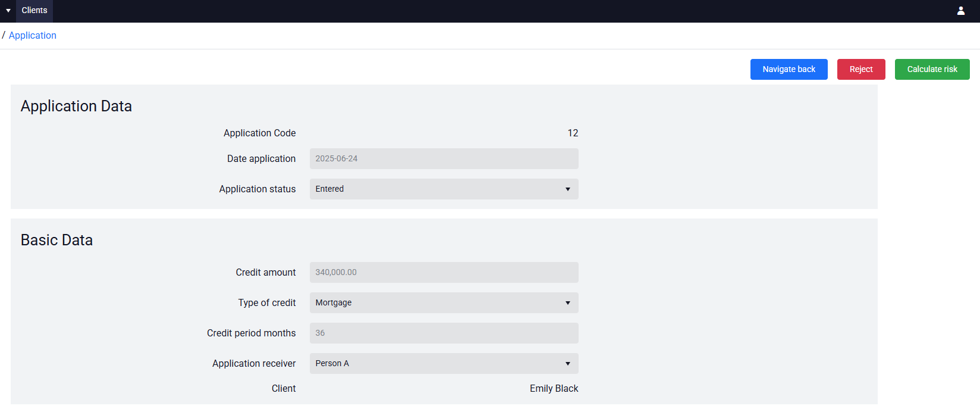Click the Date application label

[262, 159]
